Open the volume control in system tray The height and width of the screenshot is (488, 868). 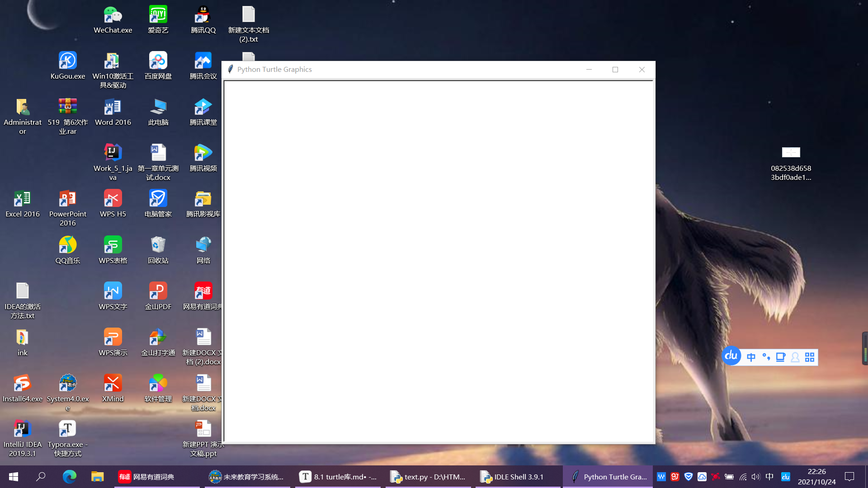756,477
